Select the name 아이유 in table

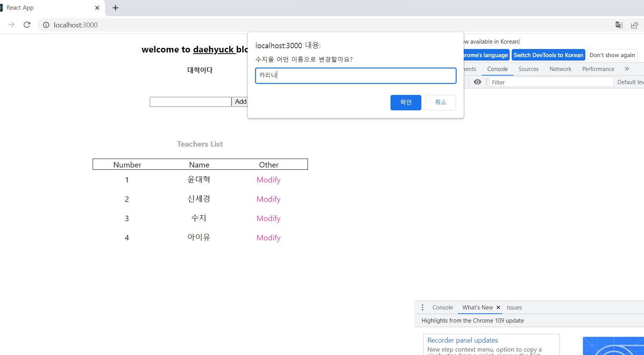pos(199,237)
